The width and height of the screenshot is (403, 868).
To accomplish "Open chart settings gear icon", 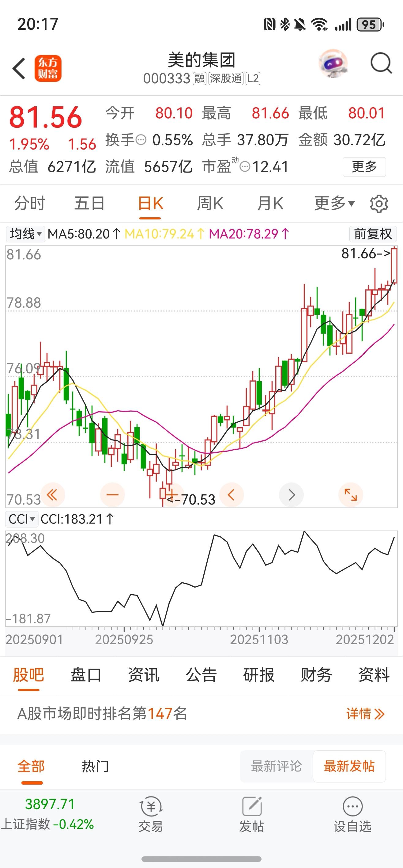I will coord(379,204).
